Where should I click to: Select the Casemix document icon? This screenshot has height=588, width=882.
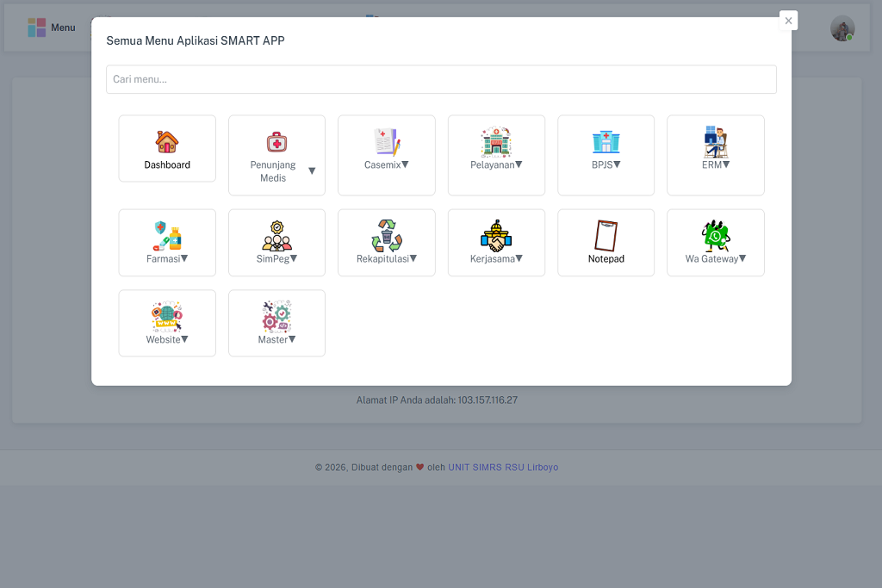387,142
